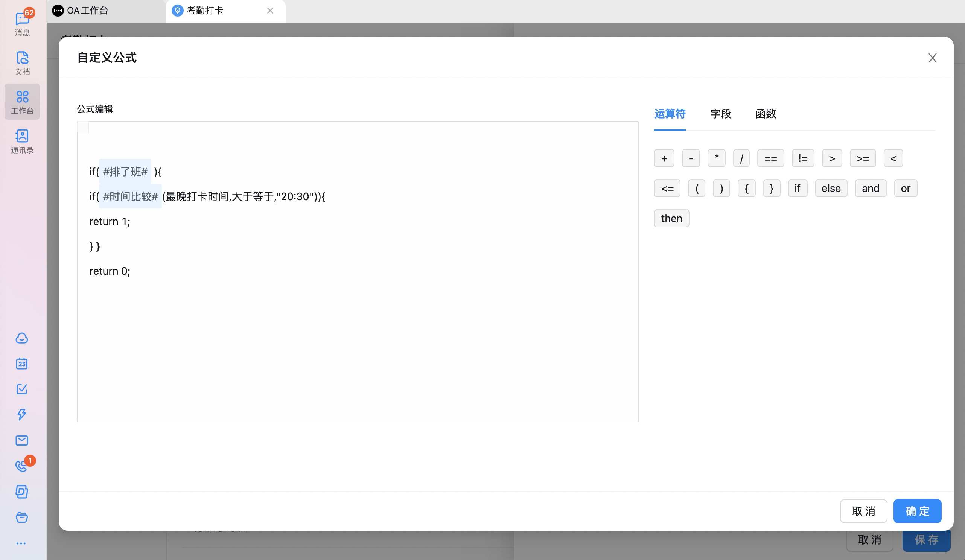Open the Contacts sidebar icon

click(x=22, y=142)
